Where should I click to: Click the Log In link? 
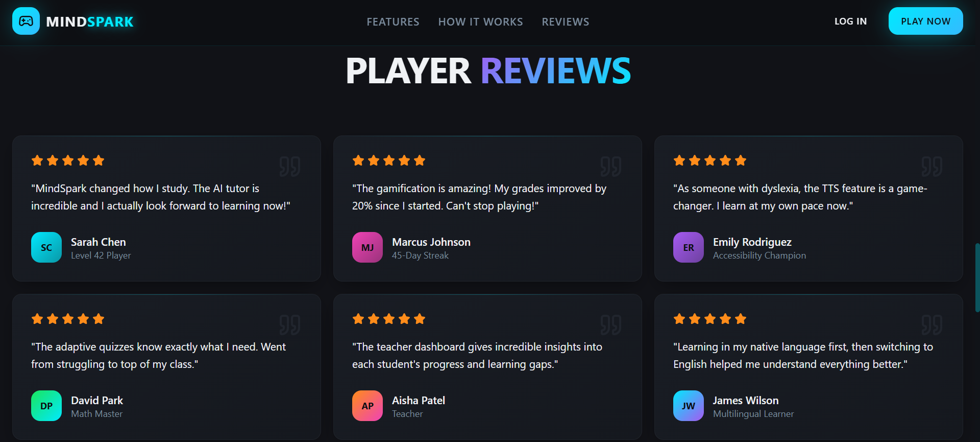pos(851,21)
